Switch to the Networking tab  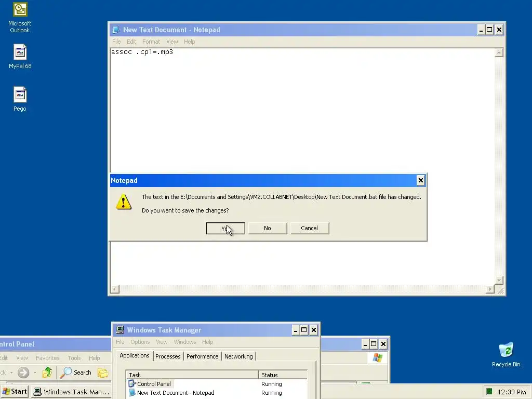[x=238, y=356]
